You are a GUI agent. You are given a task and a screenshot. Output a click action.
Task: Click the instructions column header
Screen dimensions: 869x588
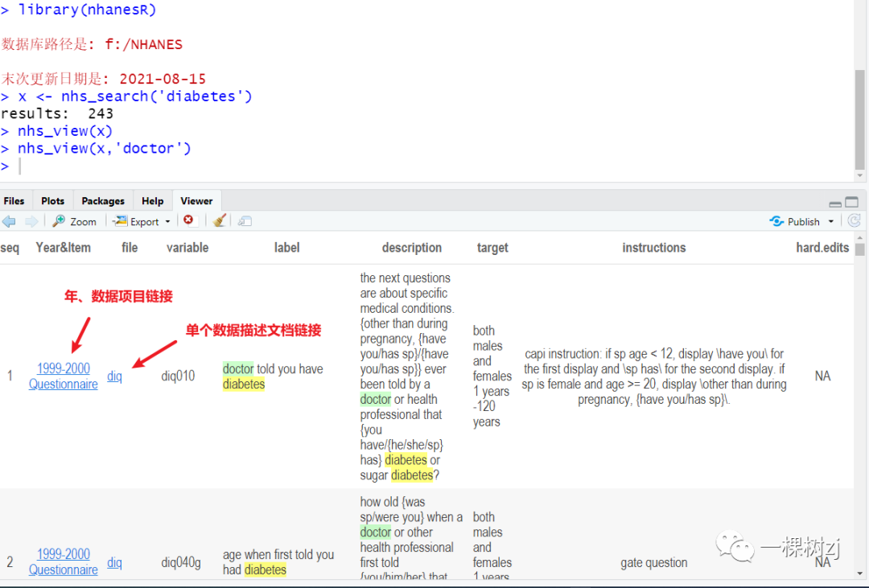click(x=654, y=248)
